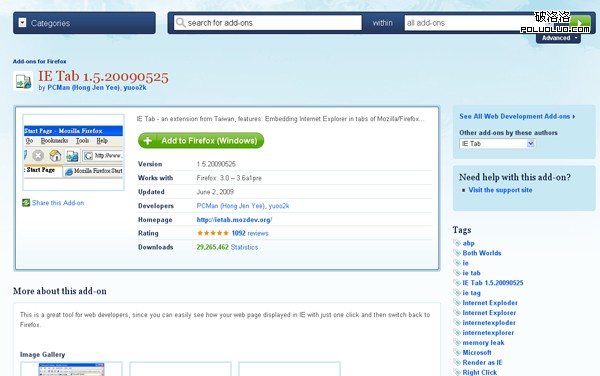Click tag icon beside Render as IE
The height and width of the screenshot is (376, 600).
tap(457, 362)
